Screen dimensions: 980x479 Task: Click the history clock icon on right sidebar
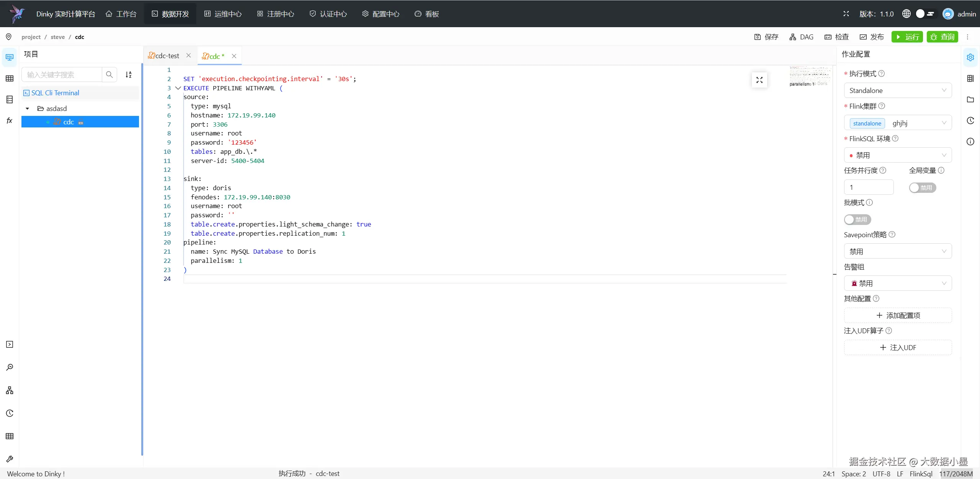click(x=970, y=121)
